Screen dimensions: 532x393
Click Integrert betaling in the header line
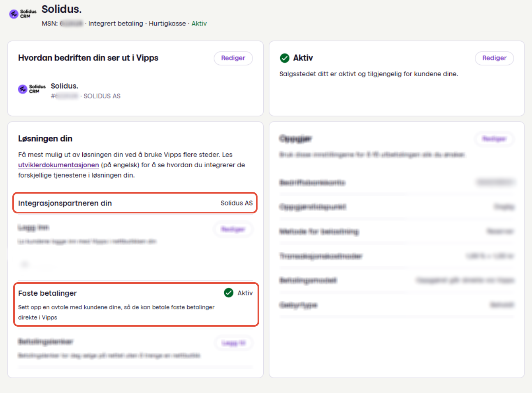pos(116,23)
